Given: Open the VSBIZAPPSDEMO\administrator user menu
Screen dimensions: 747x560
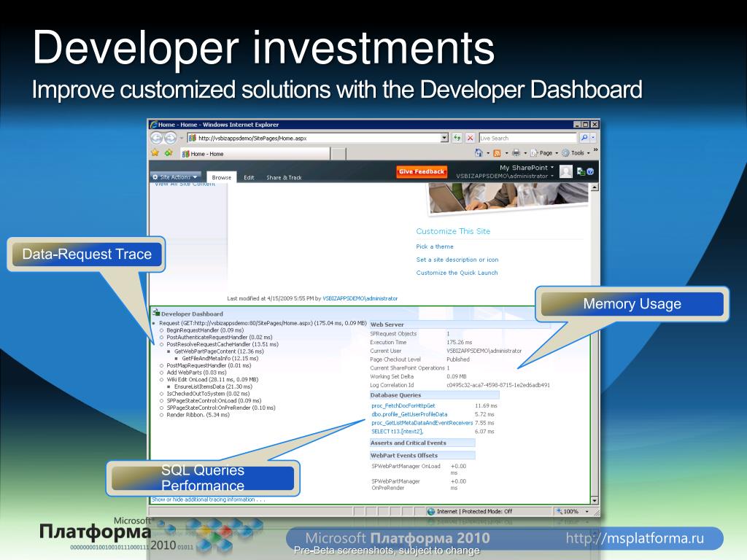Looking at the screenshot, I should [505, 176].
